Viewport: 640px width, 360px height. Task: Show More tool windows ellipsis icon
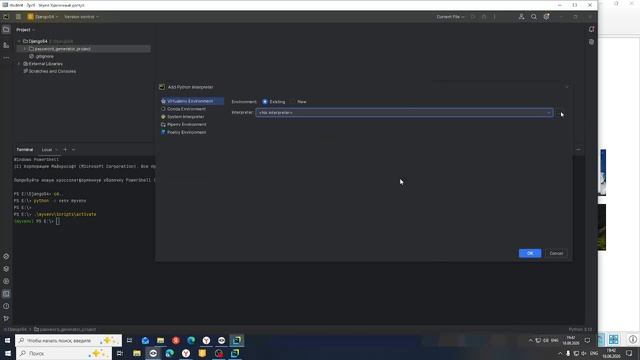[x=6, y=58]
